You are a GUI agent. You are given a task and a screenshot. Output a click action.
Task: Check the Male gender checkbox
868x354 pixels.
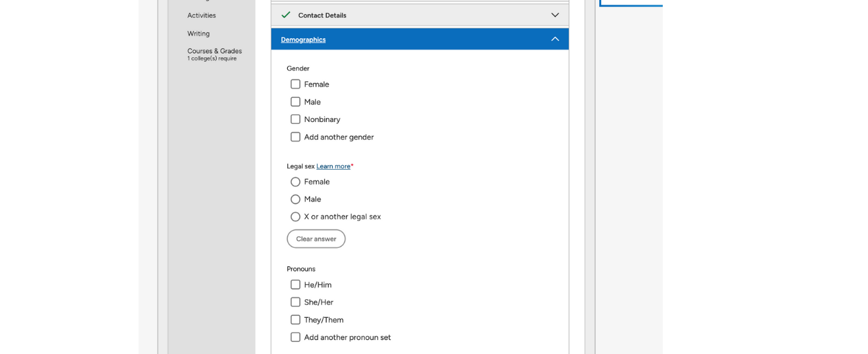click(x=295, y=102)
